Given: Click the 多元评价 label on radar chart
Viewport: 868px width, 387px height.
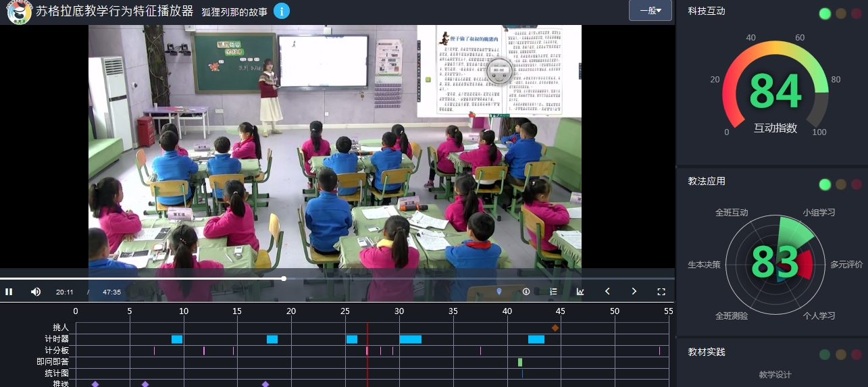Looking at the screenshot, I should tap(846, 265).
